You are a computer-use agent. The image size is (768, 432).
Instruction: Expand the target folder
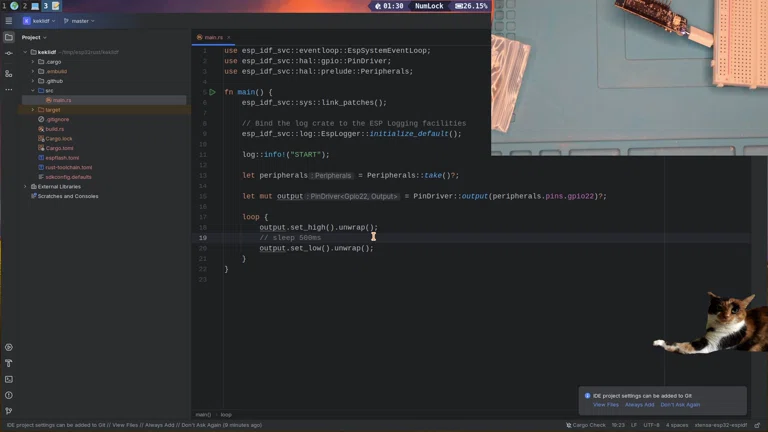pyautogui.click(x=33, y=110)
